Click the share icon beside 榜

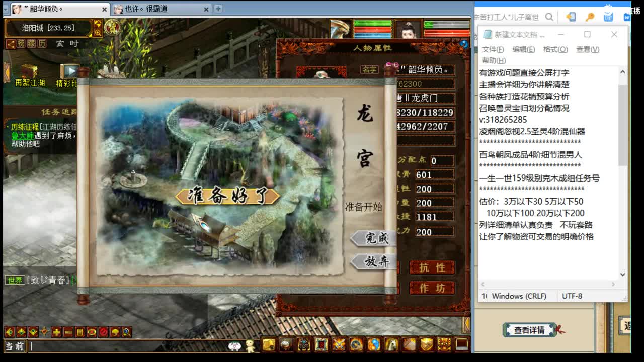point(10,44)
